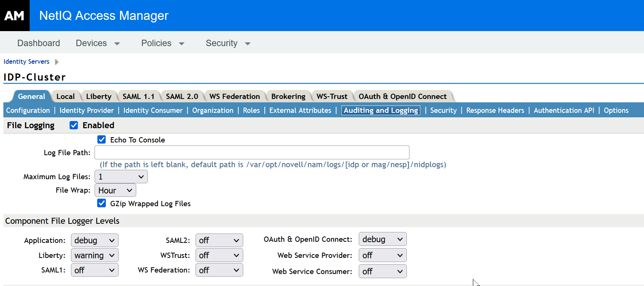
Task: Go to the Identity Servers breadcrumb link
Action: click(x=26, y=61)
